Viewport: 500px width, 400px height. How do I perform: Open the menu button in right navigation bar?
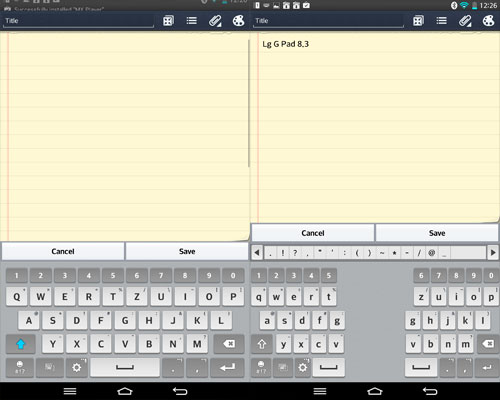[x=320, y=391]
